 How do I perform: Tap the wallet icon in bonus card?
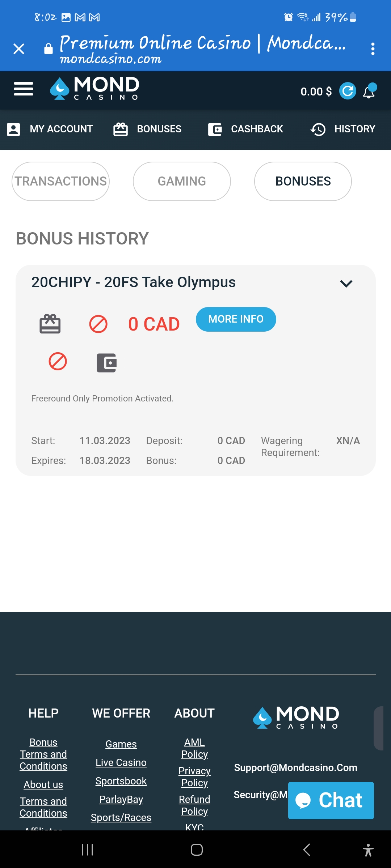point(106,363)
